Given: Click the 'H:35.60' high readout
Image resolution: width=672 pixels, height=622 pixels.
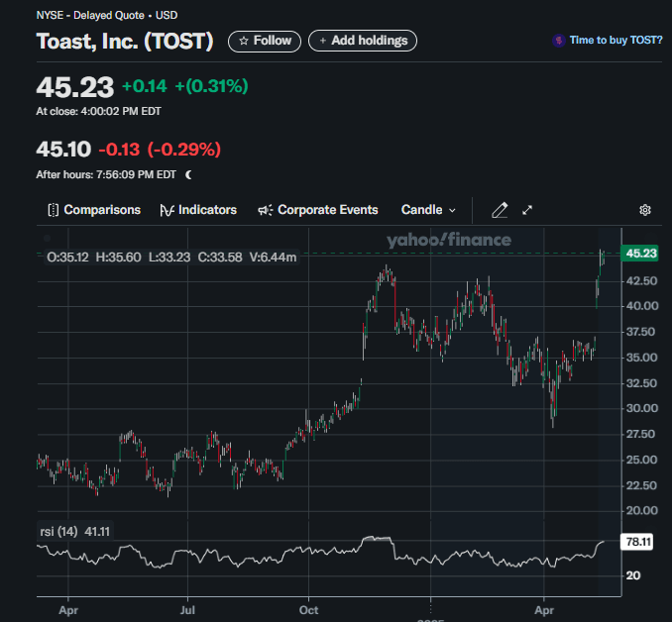Looking at the screenshot, I should (x=118, y=258).
